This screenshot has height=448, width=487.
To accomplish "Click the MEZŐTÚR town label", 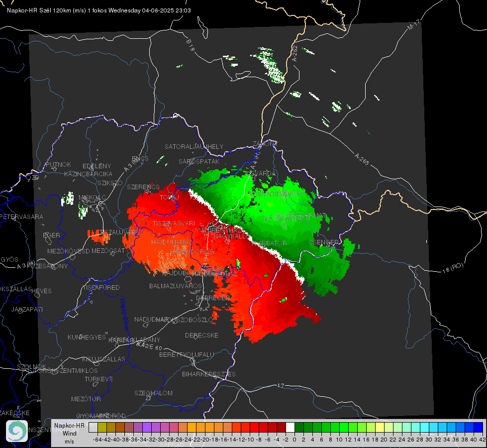I will click(86, 399).
